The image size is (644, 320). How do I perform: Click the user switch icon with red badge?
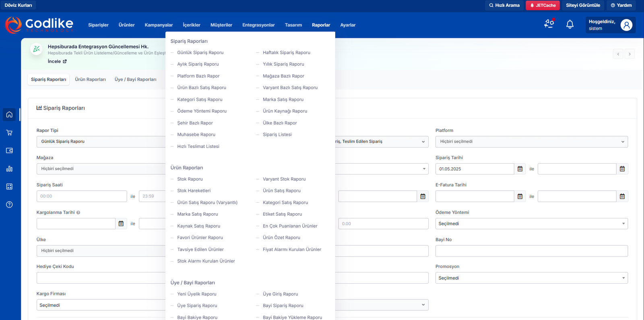[549, 23]
